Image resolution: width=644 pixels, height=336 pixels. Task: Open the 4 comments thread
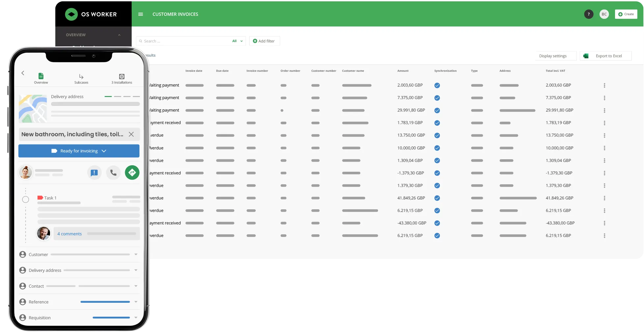69,234
